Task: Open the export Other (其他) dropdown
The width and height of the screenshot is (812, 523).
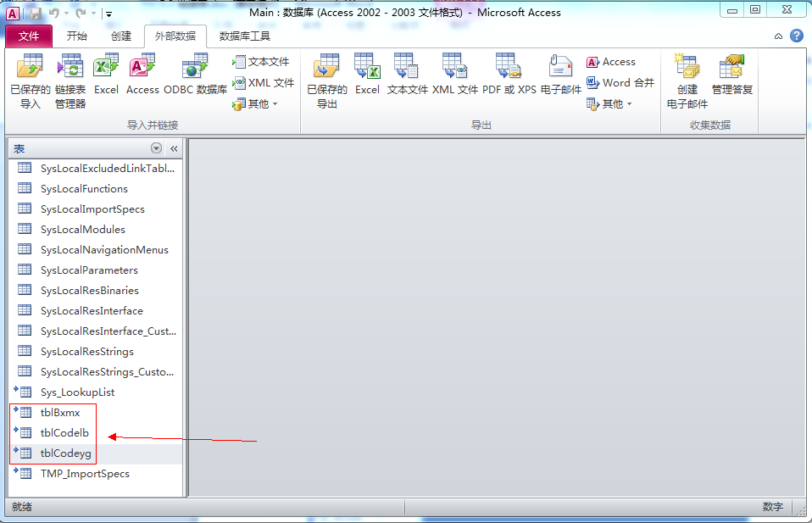Action: coord(609,104)
